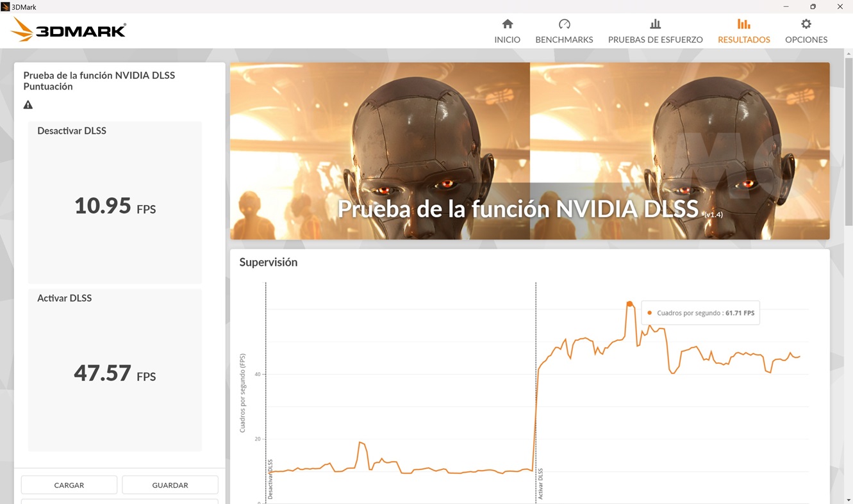The height and width of the screenshot is (504, 853).
Task: Click the scrollbar up arrow
Action: pos(849,54)
